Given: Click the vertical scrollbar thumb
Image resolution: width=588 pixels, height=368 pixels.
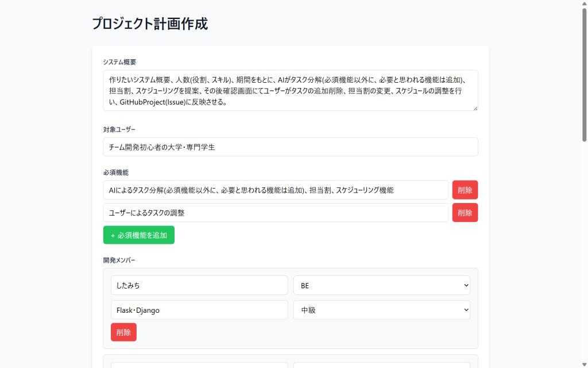Looking at the screenshot, I should click(584, 75).
